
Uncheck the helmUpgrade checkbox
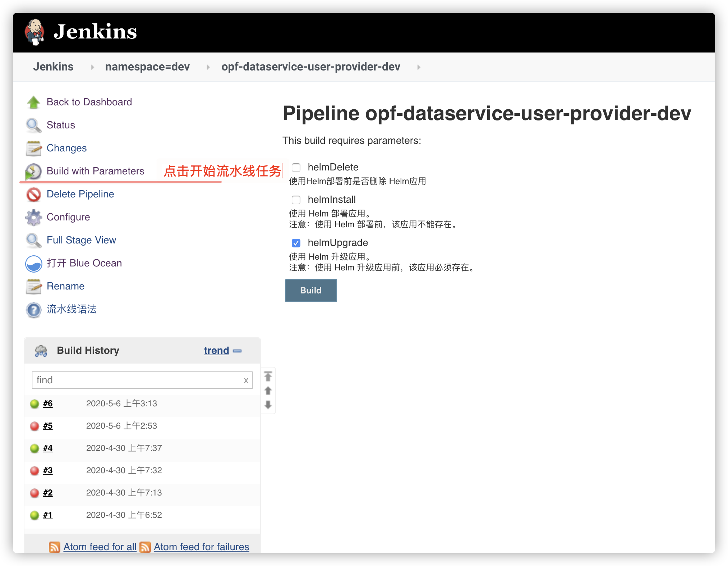296,243
